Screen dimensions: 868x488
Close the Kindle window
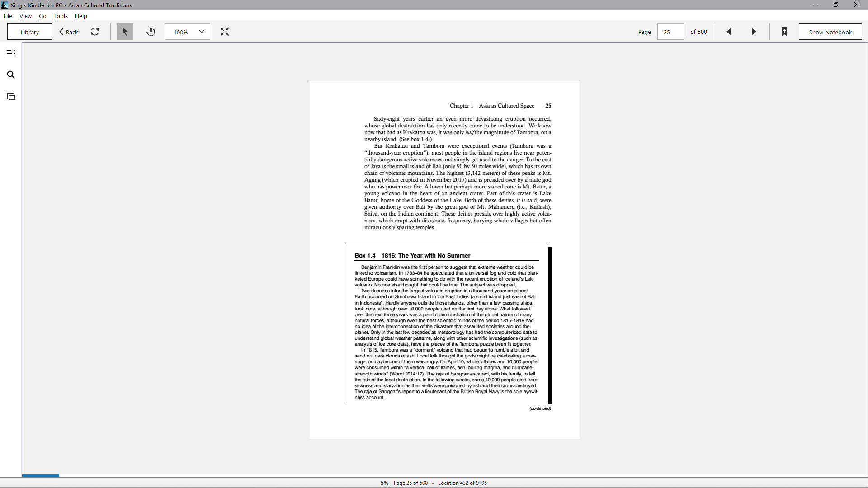coord(857,5)
